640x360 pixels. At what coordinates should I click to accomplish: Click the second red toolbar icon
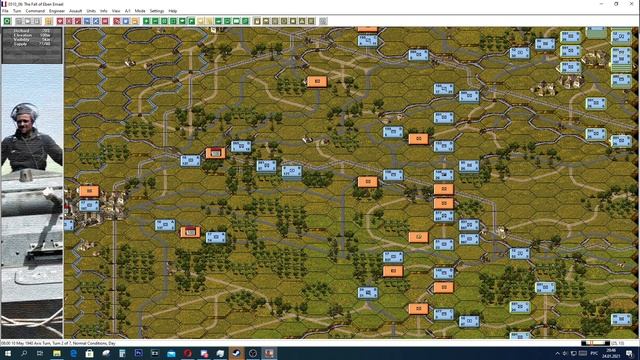coord(69,21)
